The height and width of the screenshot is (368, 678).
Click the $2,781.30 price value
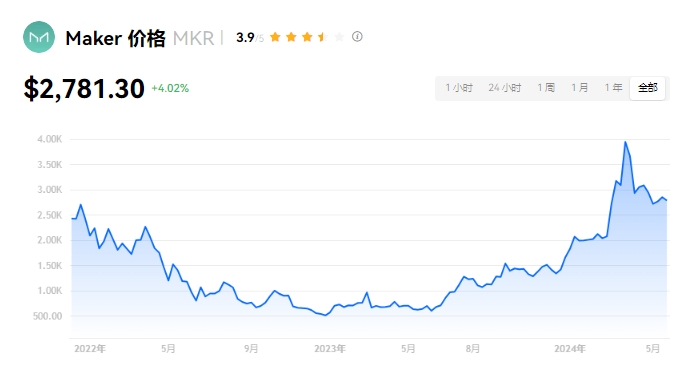84,89
